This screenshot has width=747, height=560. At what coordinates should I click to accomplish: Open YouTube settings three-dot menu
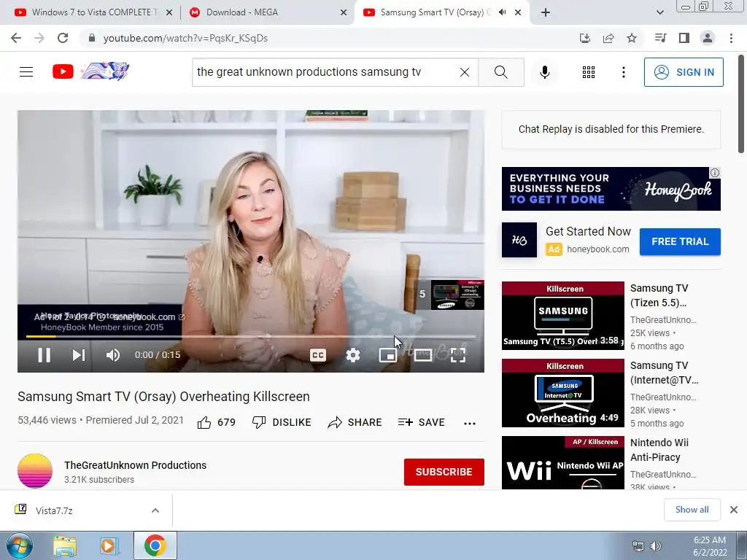(x=623, y=72)
